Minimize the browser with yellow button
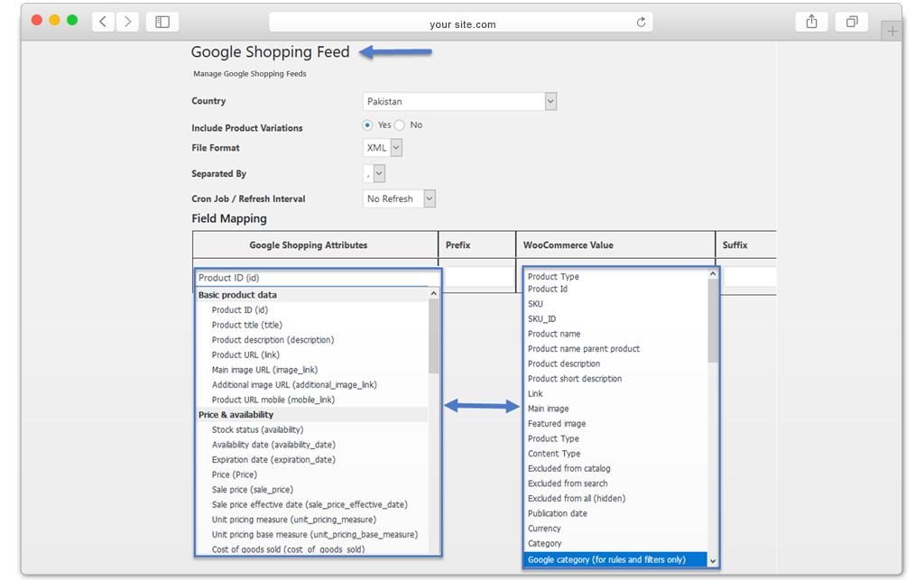 (x=54, y=20)
